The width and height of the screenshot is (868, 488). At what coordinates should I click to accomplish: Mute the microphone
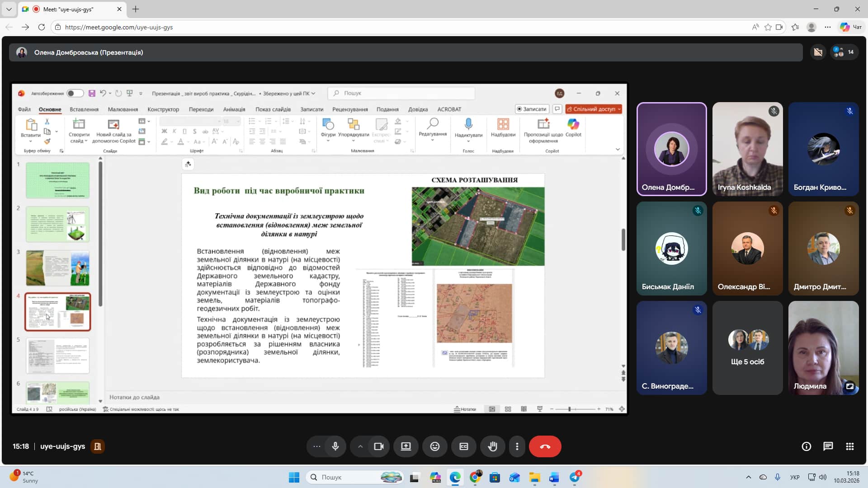335,446
